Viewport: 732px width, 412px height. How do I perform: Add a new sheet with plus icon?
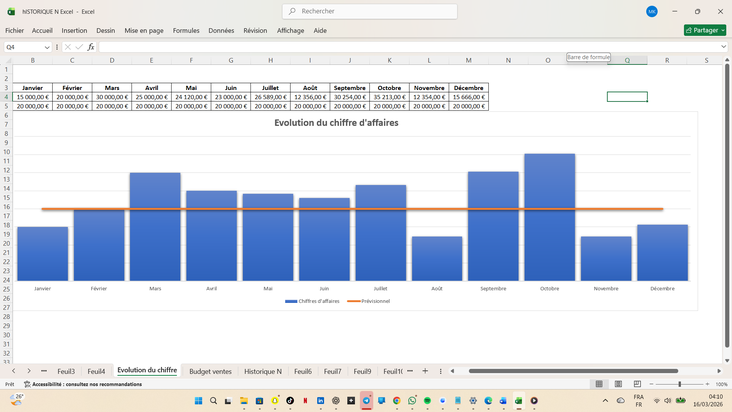[x=425, y=371]
